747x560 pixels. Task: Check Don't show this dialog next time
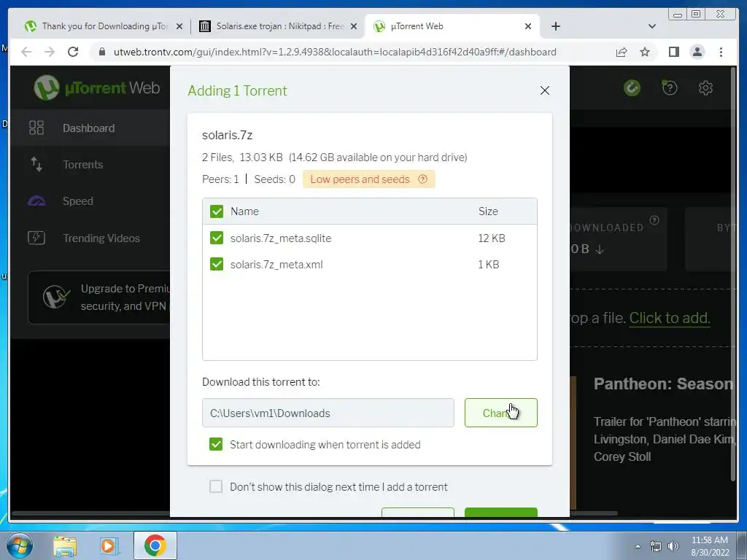coord(216,486)
